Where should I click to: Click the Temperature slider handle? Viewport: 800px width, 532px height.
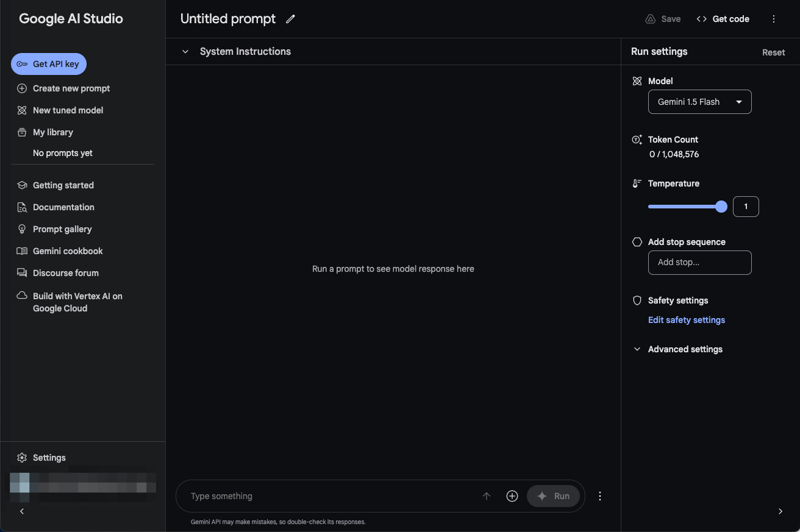coord(721,207)
